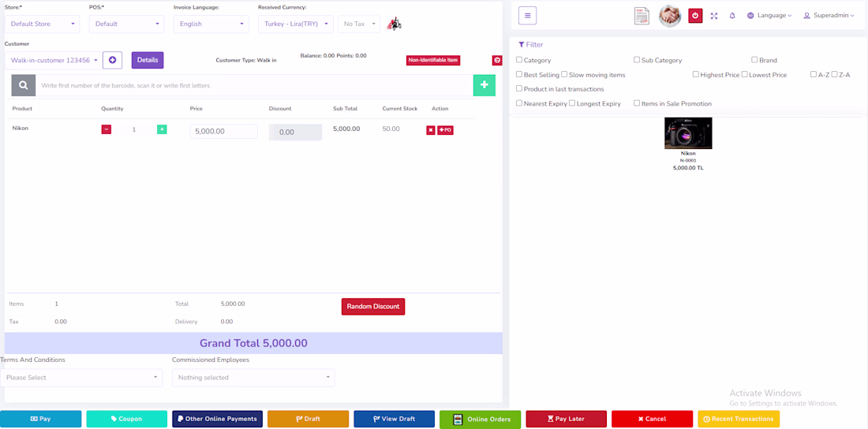868x429 pixels.
Task: Click the orange Draft button
Action: pyautogui.click(x=309, y=419)
